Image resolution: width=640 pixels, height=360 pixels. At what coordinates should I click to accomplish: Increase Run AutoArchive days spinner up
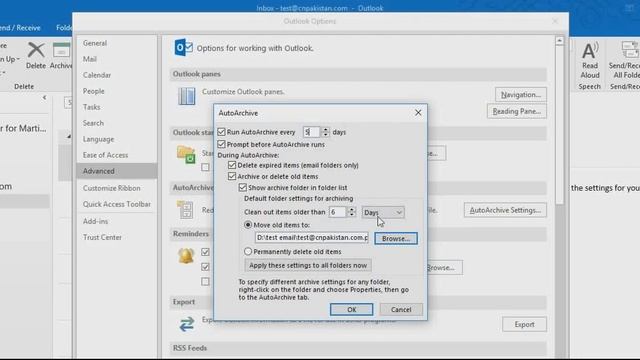click(x=325, y=129)
